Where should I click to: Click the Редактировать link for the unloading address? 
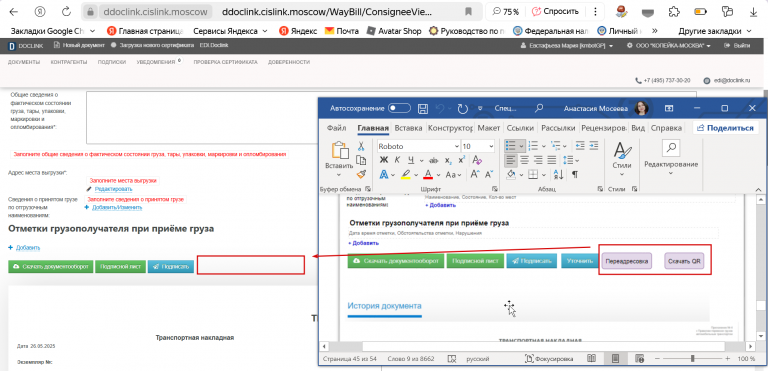coord(113,189)
